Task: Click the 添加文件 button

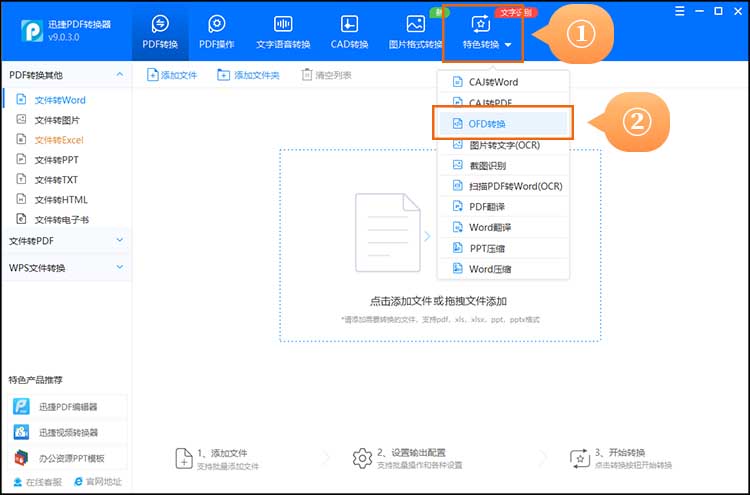Action: coord(172,75)
